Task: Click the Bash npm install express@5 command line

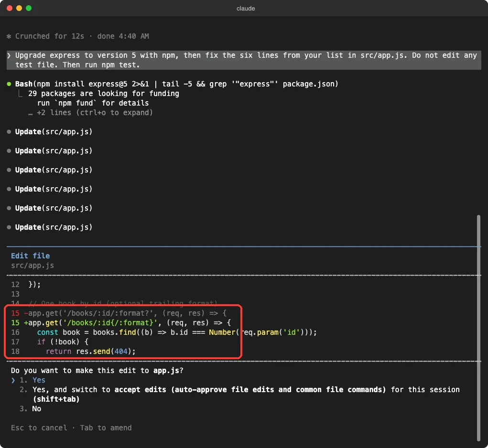Action: pyautogui.click(x=176, y=84)
